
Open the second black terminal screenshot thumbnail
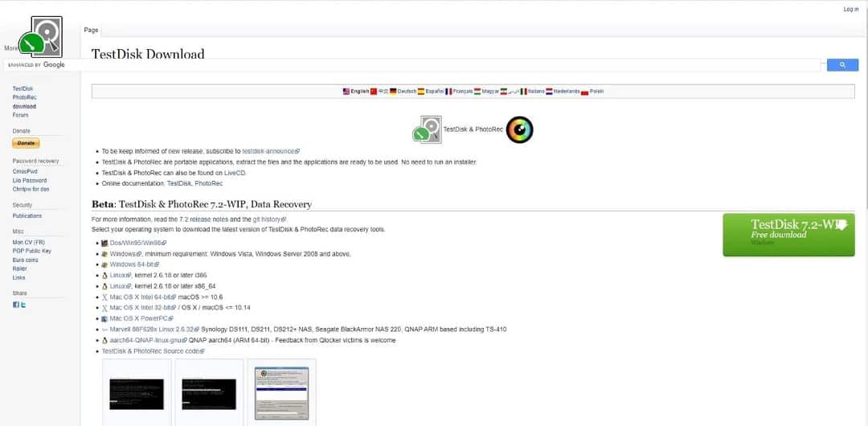point(209,394)
